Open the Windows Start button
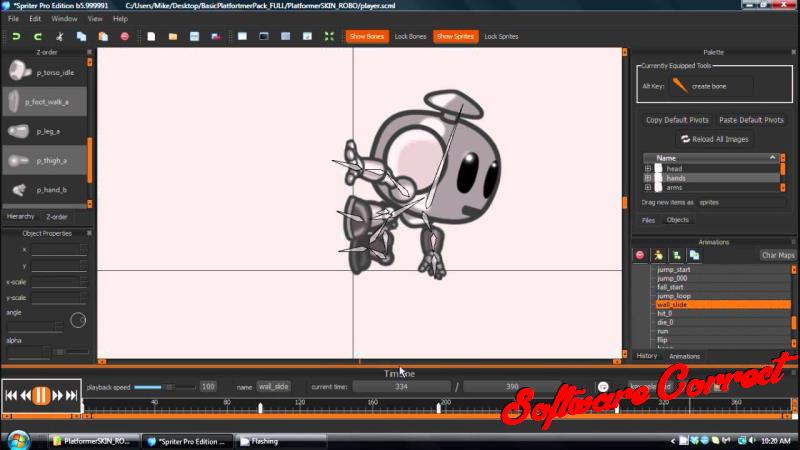The height and width of the screenshot is (450, 800). coord(18,440)
